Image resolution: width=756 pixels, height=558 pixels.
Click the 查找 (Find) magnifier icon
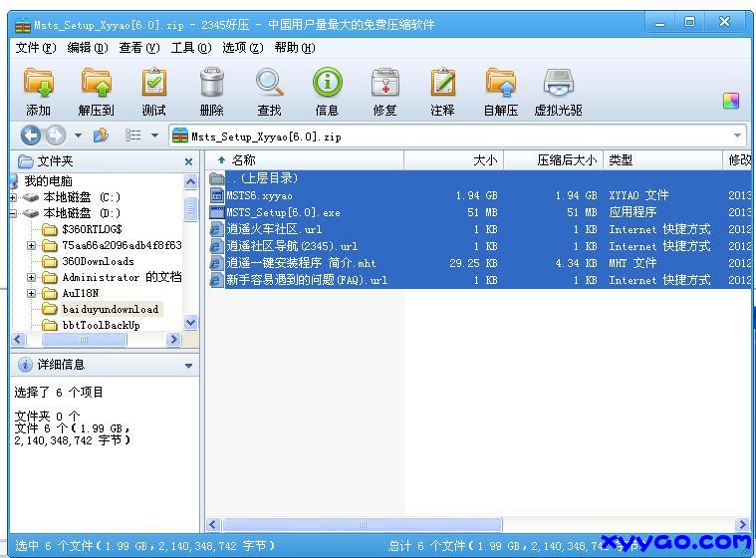[269, 84]
